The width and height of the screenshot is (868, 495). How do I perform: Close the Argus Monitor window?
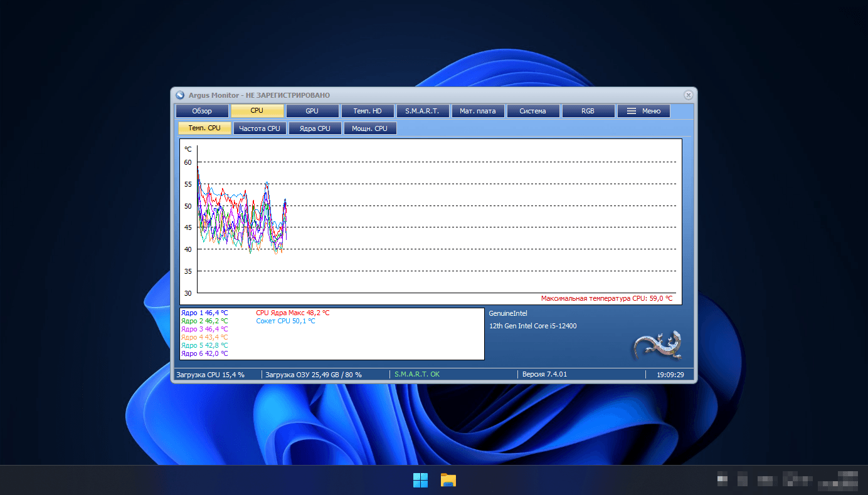coord(688,95)
